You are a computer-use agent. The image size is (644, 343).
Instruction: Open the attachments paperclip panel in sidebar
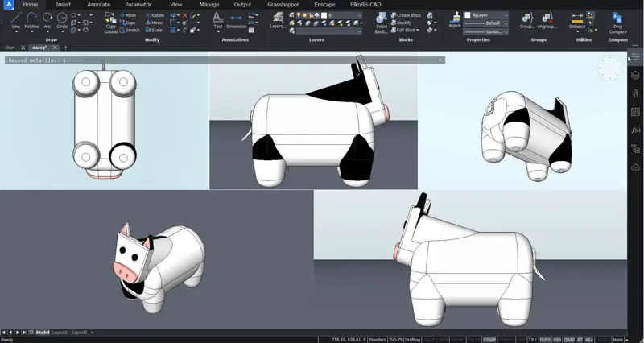(635, 93)
